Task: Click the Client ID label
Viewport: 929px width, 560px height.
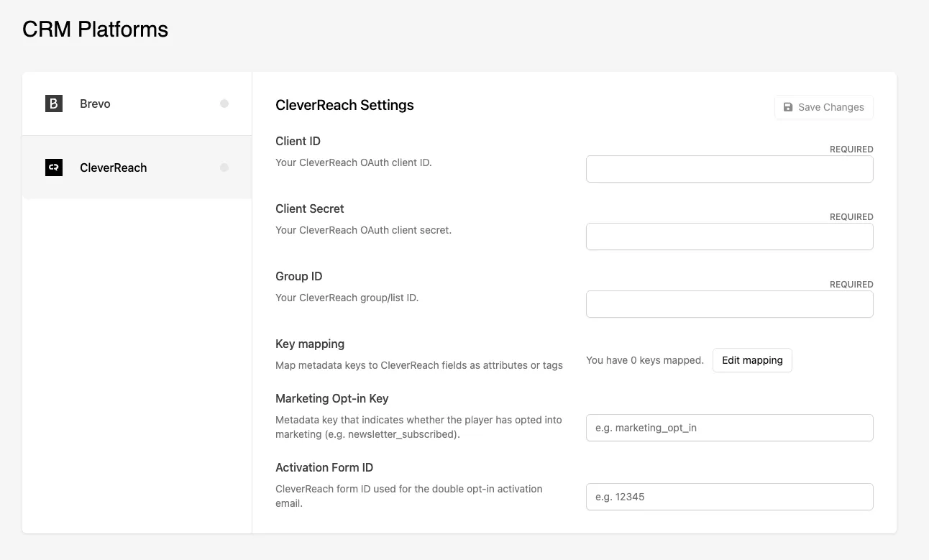Action: click(x=298, y=141)
